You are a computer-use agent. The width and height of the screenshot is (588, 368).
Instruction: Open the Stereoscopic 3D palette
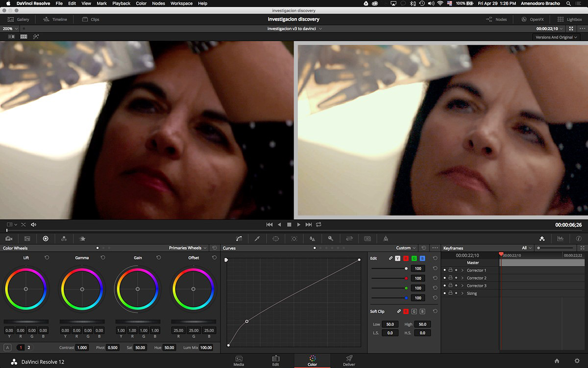(367, 238)
